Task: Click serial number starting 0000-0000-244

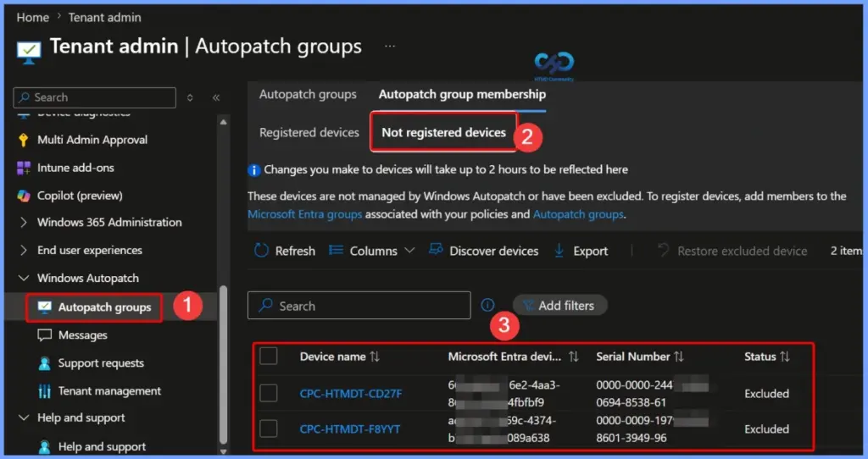Action: click(652, 394)
